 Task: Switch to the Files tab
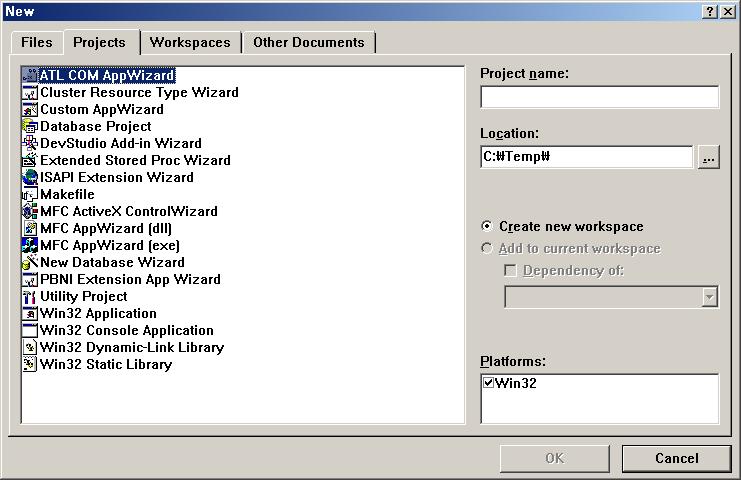(x=37, y=43)
